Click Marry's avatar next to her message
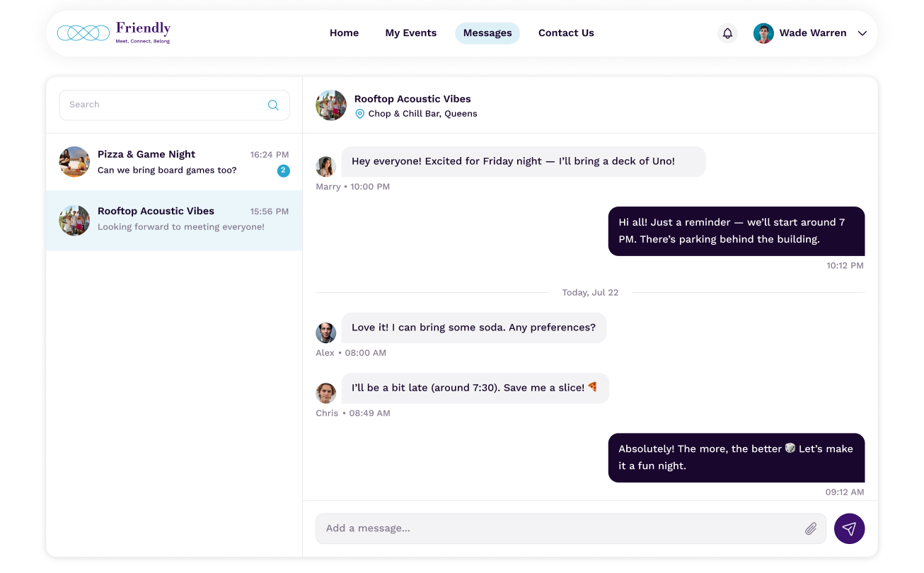Image resolution: width=924 pixels, height=573 pixels. pyautogui.click(x=325, y=166)
